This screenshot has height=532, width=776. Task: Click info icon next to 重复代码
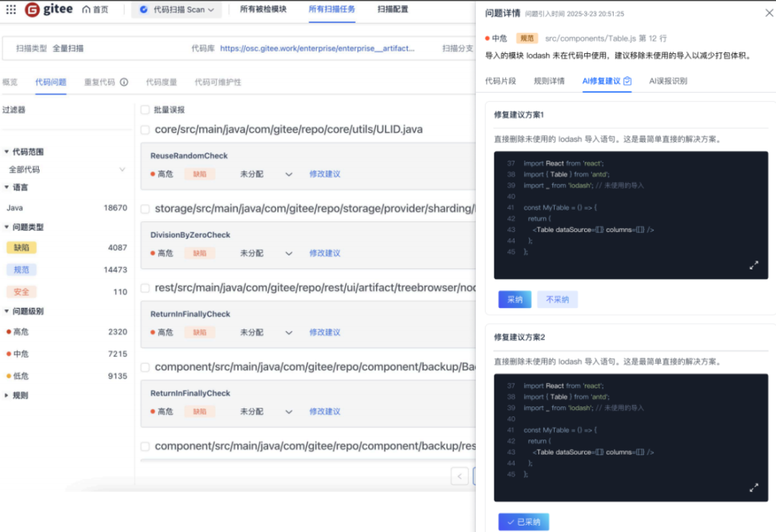point(124,83)
